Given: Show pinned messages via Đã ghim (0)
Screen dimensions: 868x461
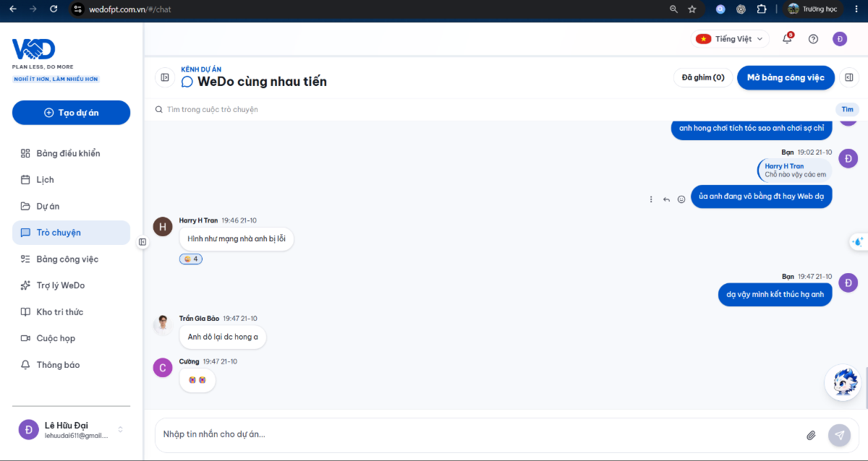Looking at the screenshot, I should 702,77.
